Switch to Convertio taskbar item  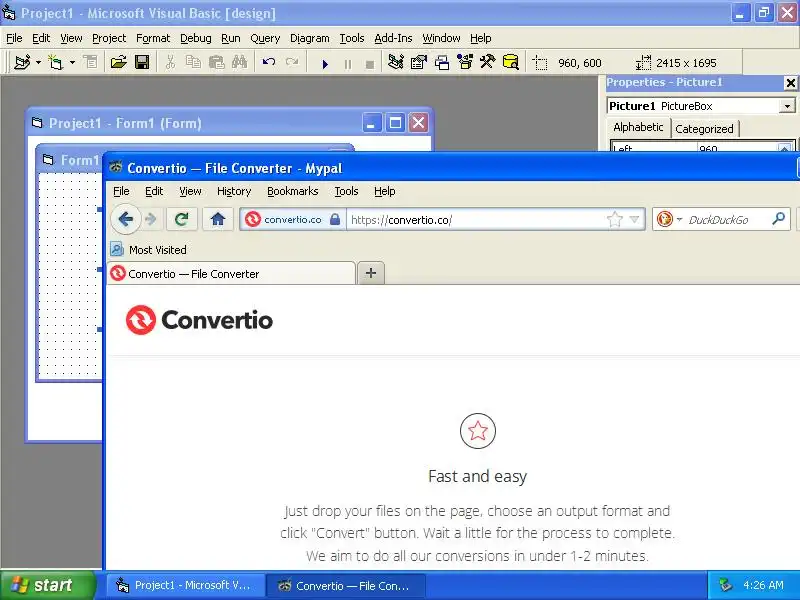(x=346, y=585)
